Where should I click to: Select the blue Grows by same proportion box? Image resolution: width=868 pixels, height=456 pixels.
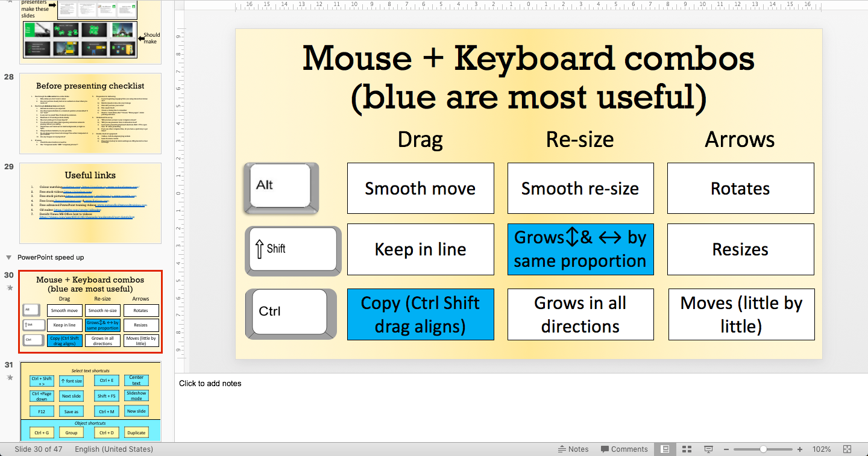[580, 249]
